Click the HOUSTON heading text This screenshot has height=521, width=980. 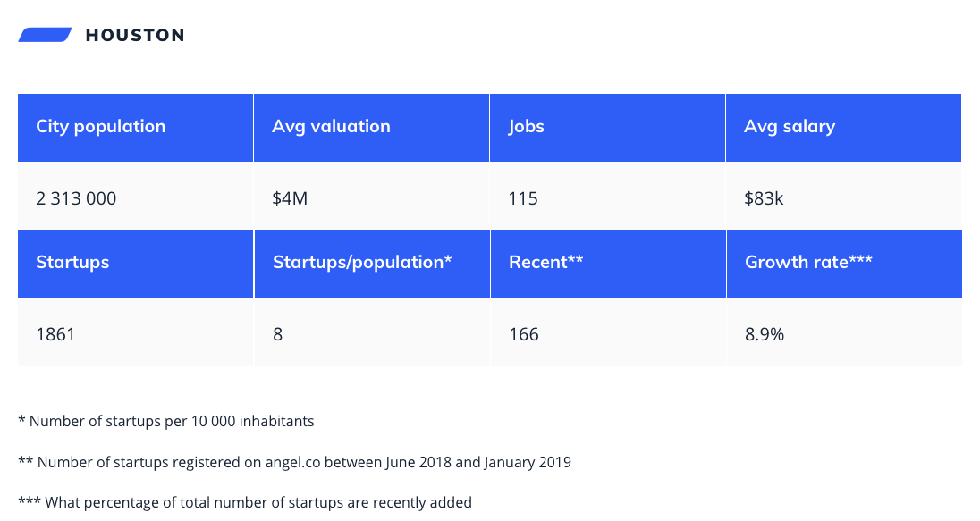[x=135, y=36]
